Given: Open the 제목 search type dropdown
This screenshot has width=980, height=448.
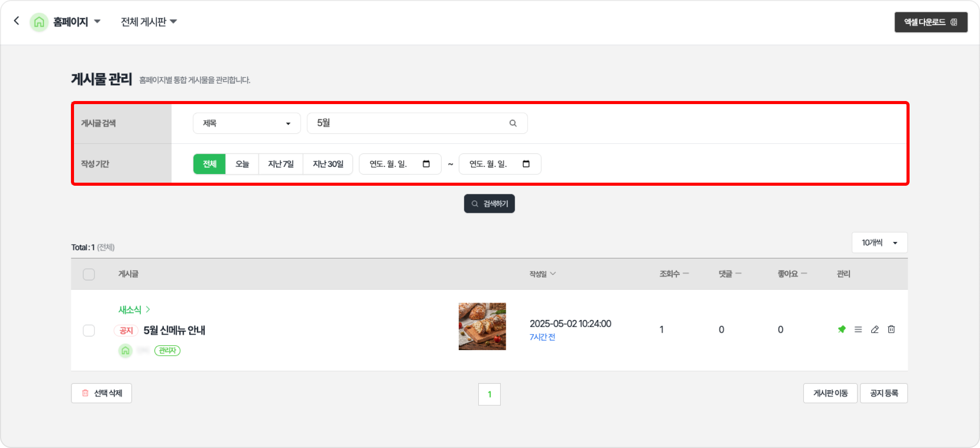Looking at the screenshot, I should (247, 123).
